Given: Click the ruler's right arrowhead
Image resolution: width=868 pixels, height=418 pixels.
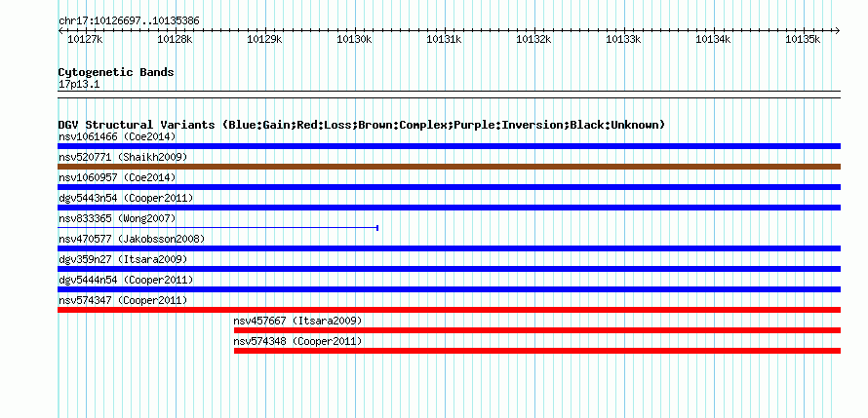Looking at the screenshot, I should tap(838, 30).
